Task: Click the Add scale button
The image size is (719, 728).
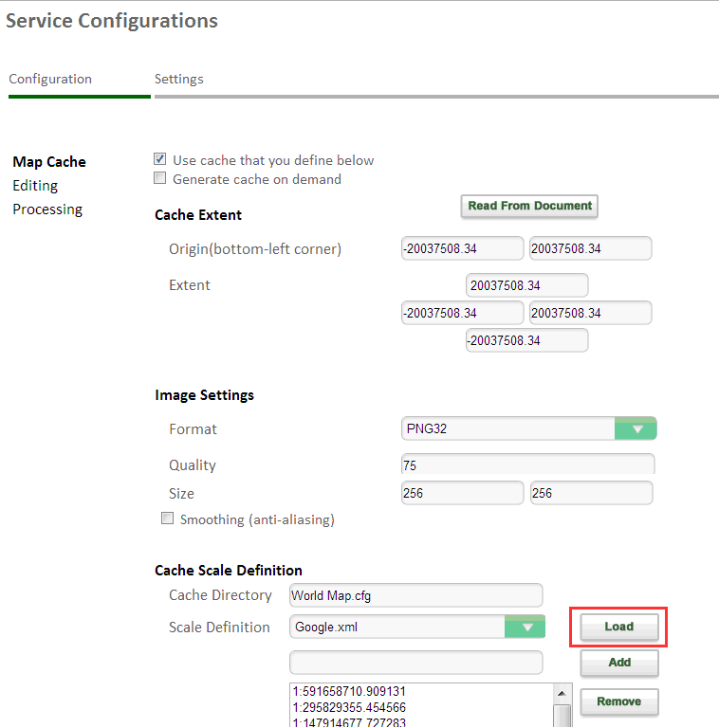Action: point(619,663)
